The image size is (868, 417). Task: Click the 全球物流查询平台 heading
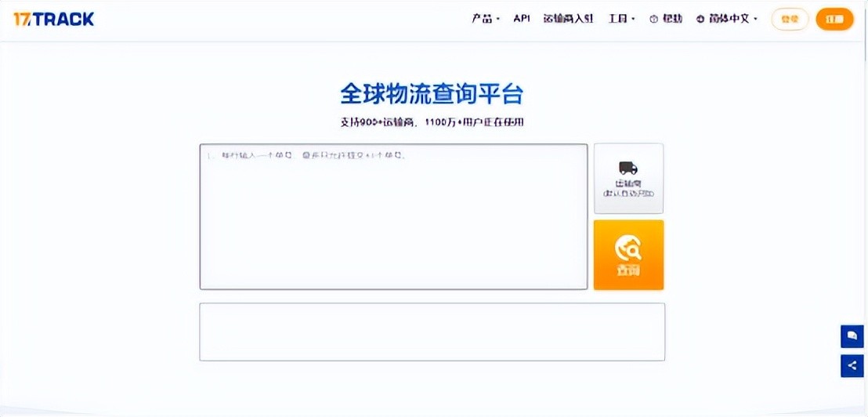tap(432, 94)
